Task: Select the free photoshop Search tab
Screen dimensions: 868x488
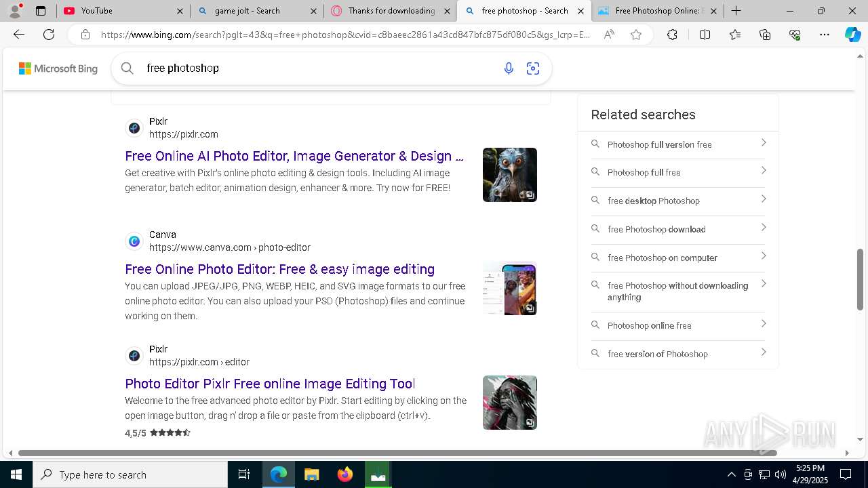Action: (523, 11)
